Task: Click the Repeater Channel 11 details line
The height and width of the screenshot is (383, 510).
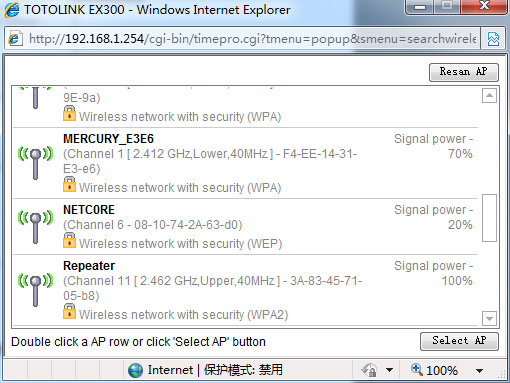Action: pyautogui.click(x=213, y=288)
